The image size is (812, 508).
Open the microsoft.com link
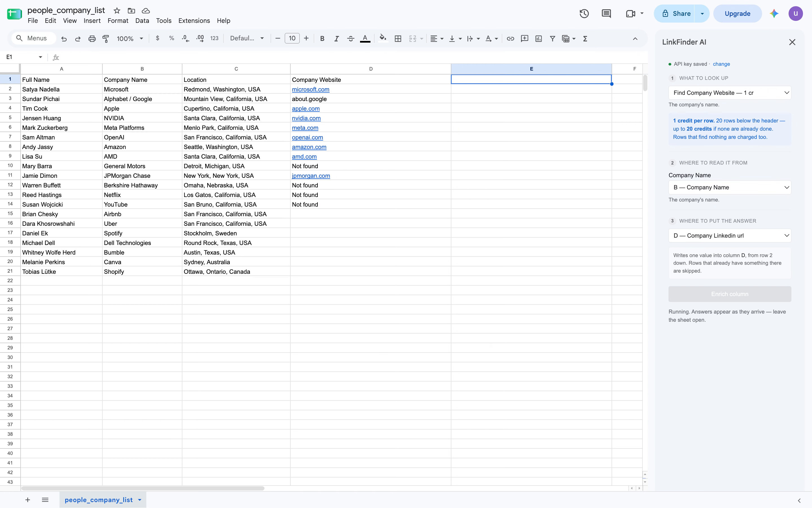(310, 89)
